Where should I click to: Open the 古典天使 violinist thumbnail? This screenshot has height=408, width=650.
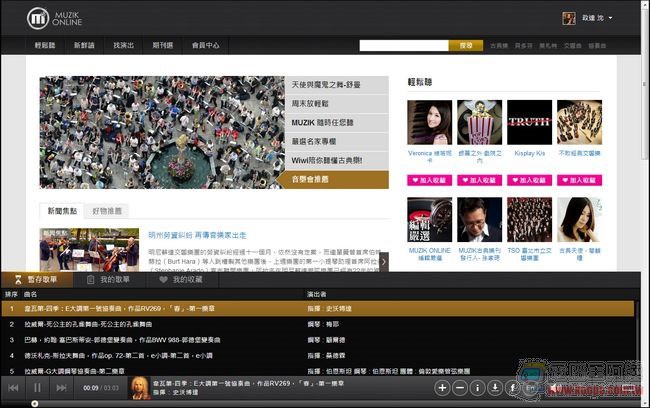pyautogui.click(x=580, y=220)
